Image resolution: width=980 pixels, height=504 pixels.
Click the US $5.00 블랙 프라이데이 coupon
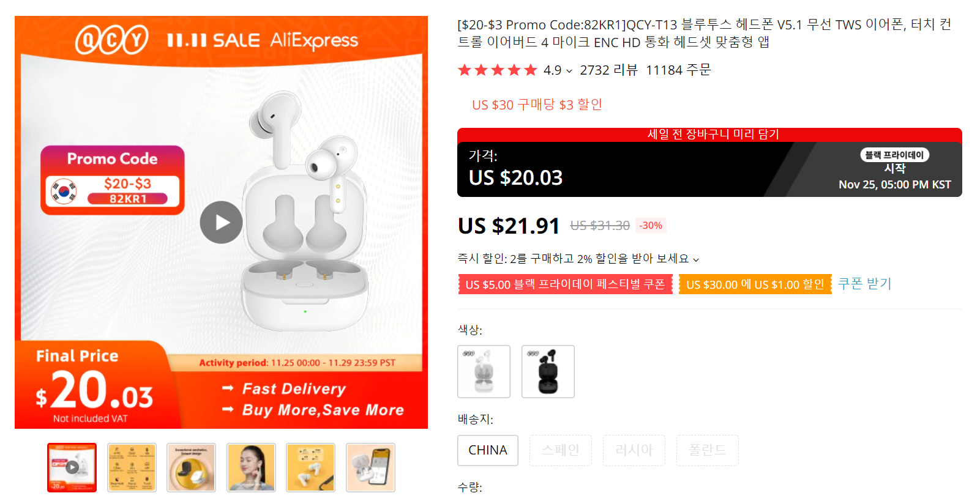565,284
